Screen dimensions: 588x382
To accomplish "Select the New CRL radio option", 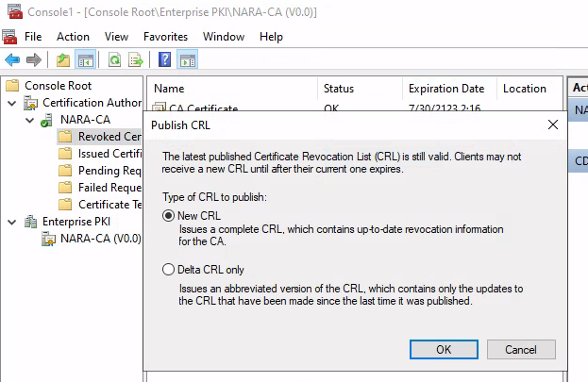I will pos(169,216).
